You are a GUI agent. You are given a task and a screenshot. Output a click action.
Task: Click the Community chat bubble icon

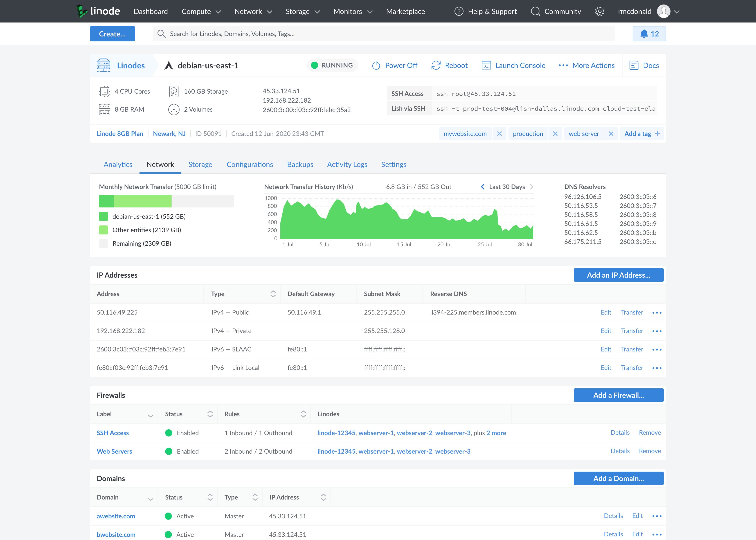click(535, 11)
